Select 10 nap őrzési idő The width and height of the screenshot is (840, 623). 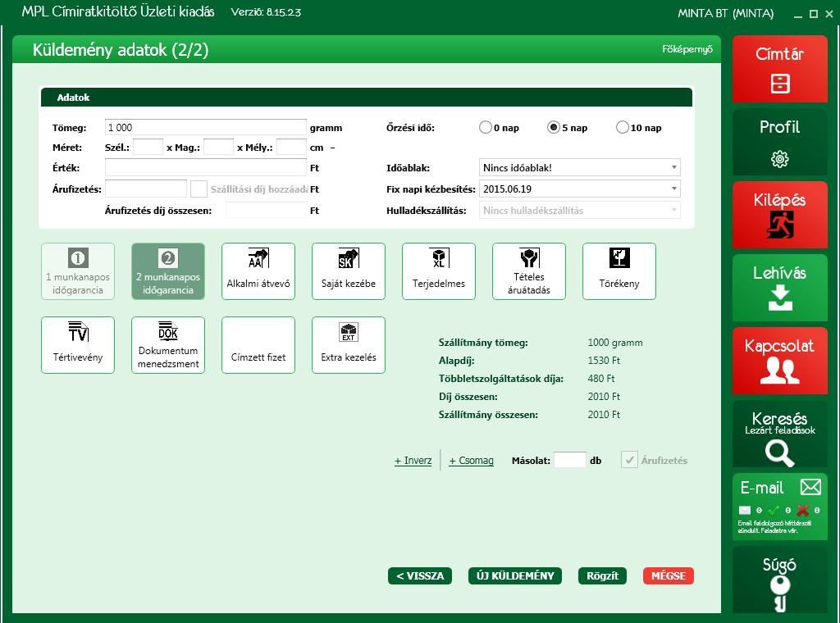click(622, 127)
